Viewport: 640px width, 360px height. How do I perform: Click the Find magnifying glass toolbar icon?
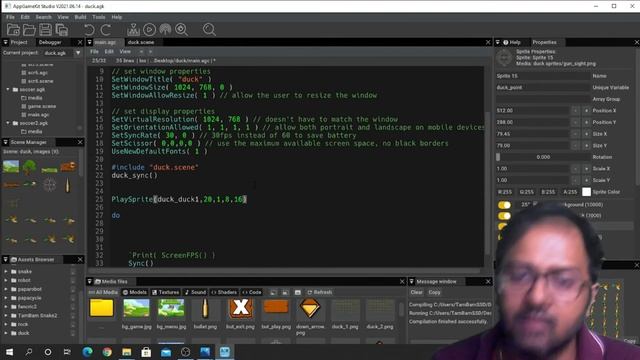209,29
